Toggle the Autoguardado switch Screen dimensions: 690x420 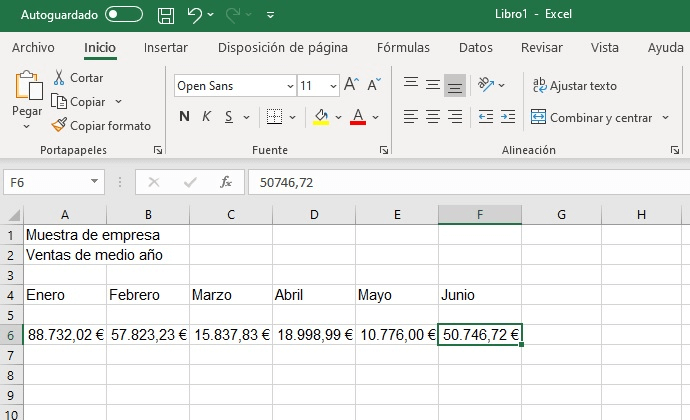124,15
